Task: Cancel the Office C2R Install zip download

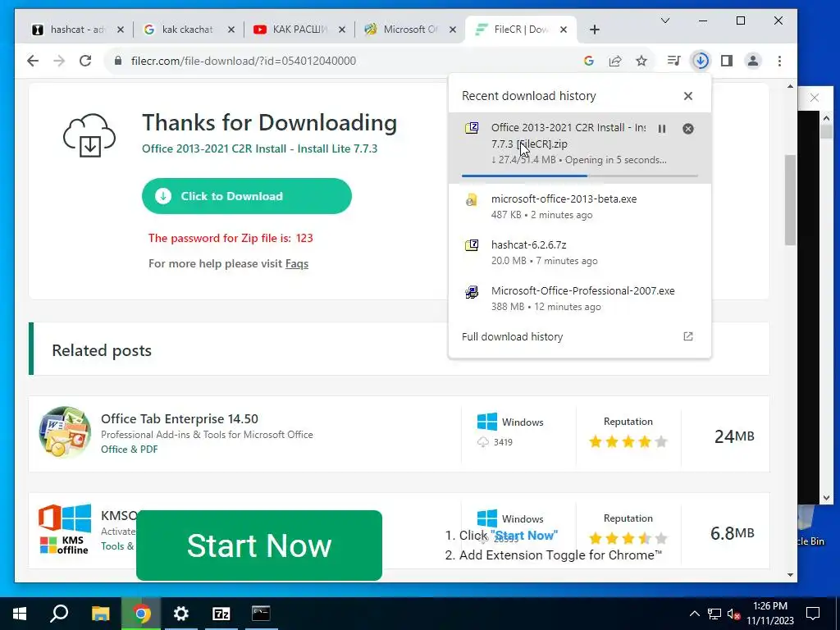Action: click(x=688, y=129)
